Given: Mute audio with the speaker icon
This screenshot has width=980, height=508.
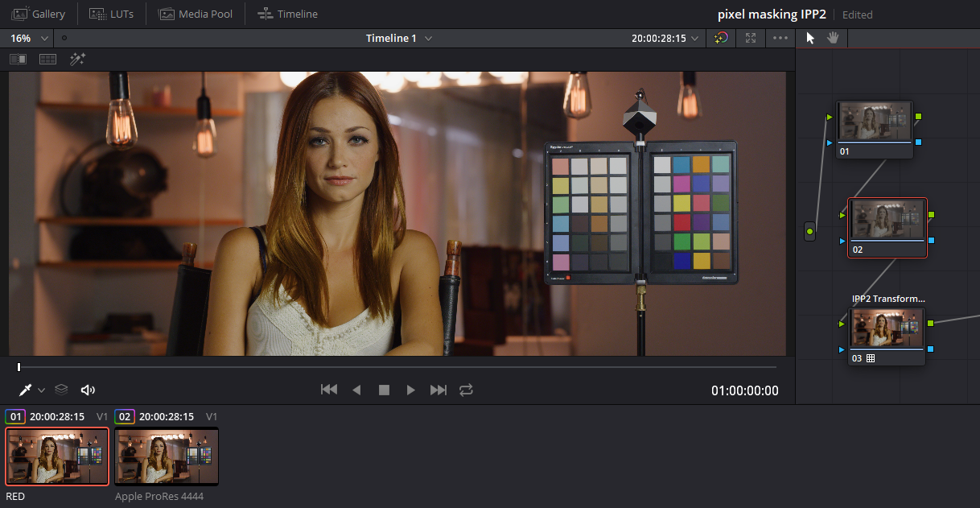Looking at the screenshot, I should tap(88, 390).
